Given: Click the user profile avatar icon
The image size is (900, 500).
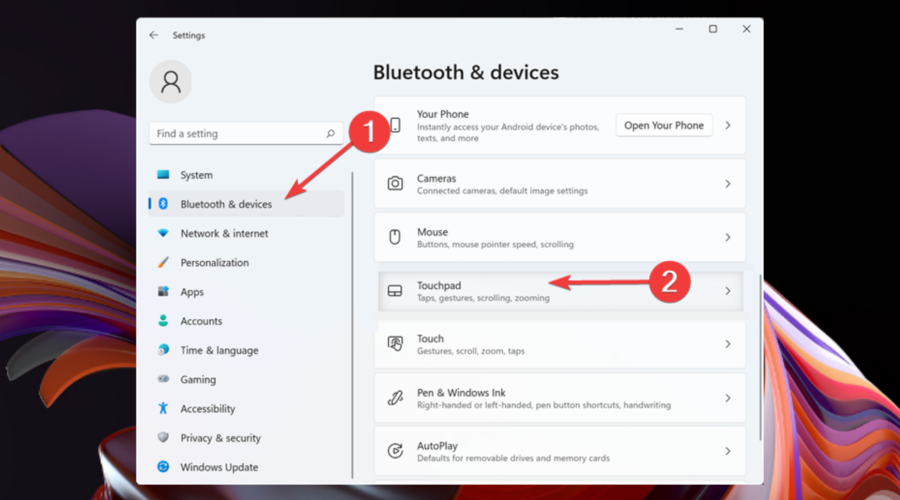Looking at the screenshot, I should coord(170,82).
